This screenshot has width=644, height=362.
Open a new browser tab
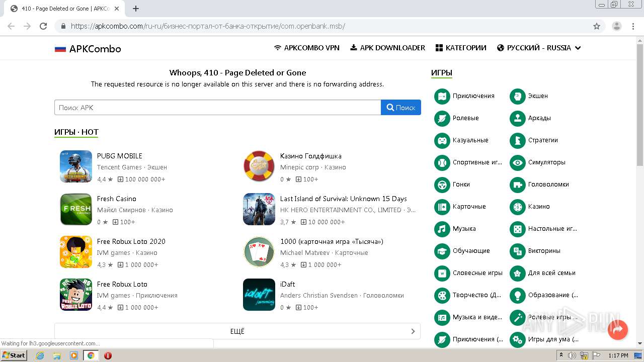click(x=136, y=9)
